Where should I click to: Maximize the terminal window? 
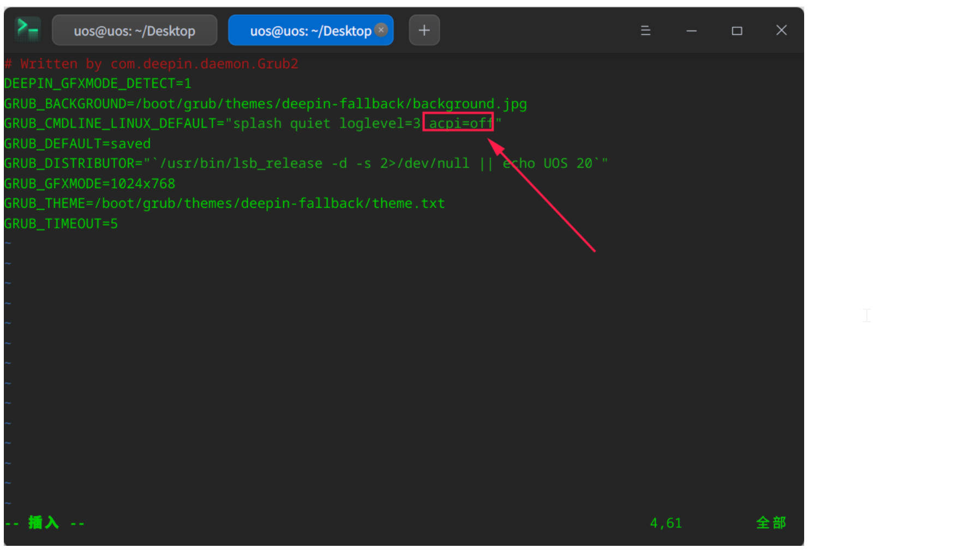tap(737, 31)
